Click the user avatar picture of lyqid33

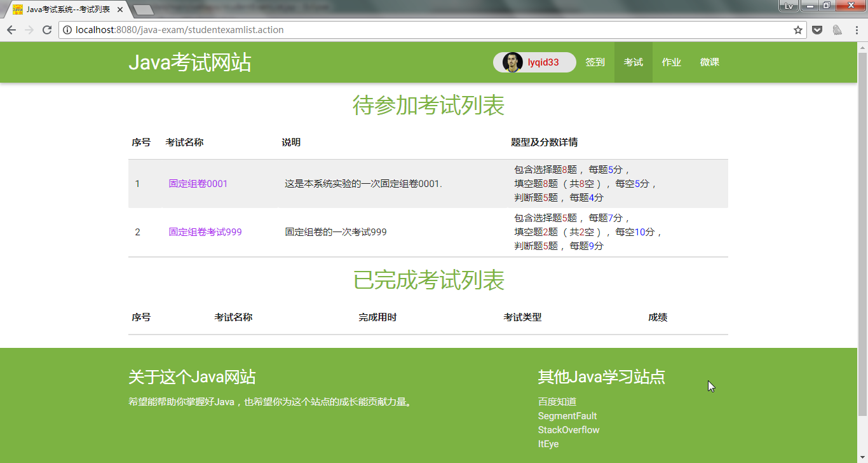512,62
